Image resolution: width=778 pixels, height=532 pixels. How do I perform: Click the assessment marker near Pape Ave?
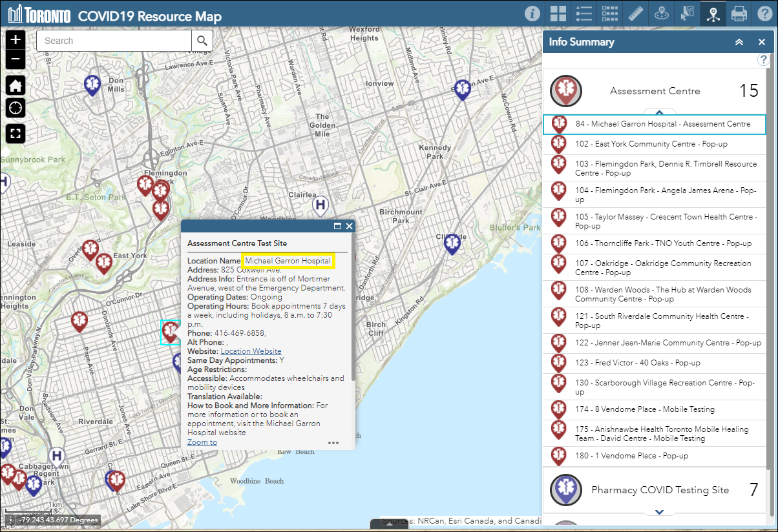pyautogui.click(x=79, y=321)
